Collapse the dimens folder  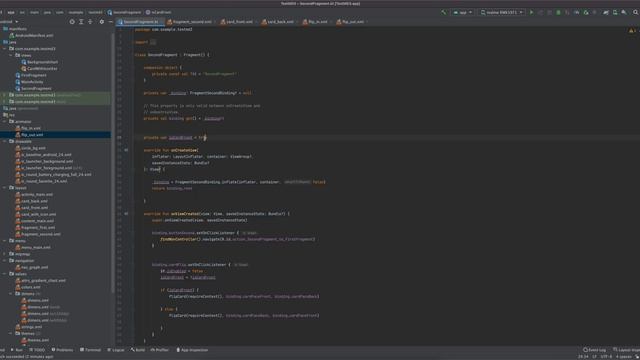pyautogui.click(x=11, y=293)
